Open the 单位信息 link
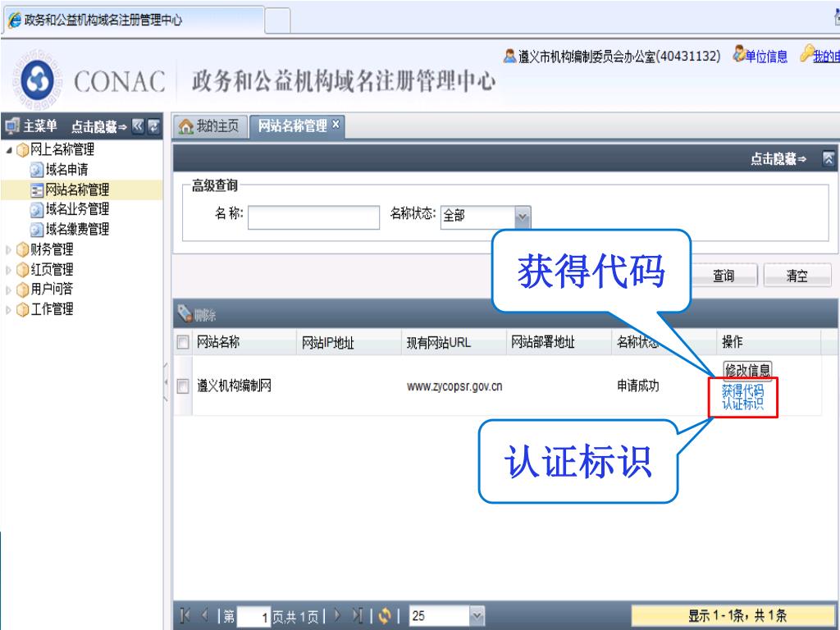 coord(766,56)
